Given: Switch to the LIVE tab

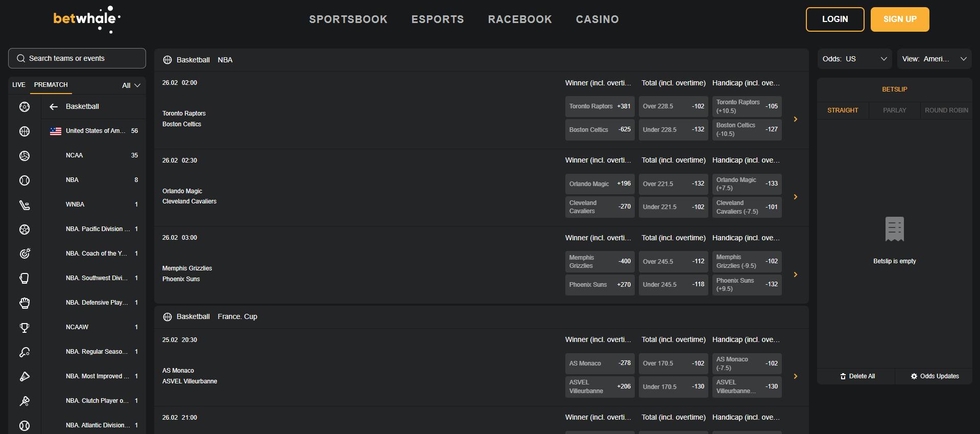Looking at the screenshot, I should [x=19, y=85].
